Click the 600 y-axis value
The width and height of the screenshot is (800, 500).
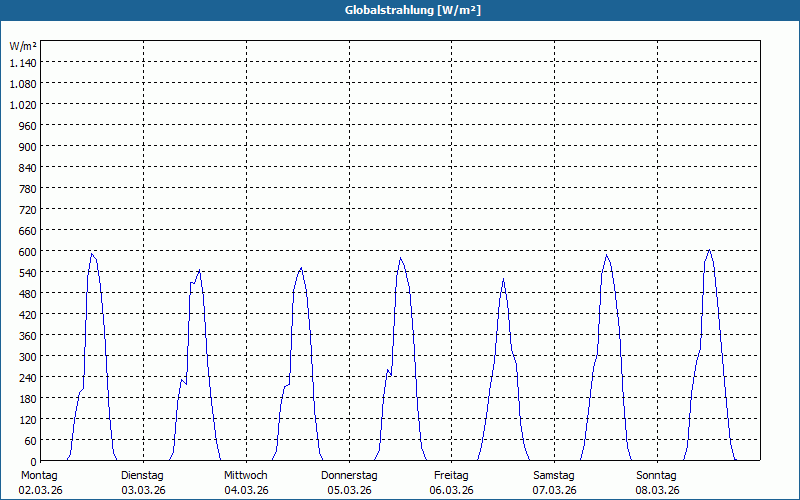coord(28,252)
